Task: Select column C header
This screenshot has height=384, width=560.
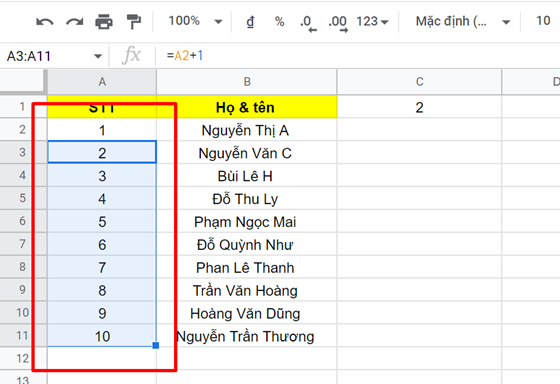Action: click(419, 82)
